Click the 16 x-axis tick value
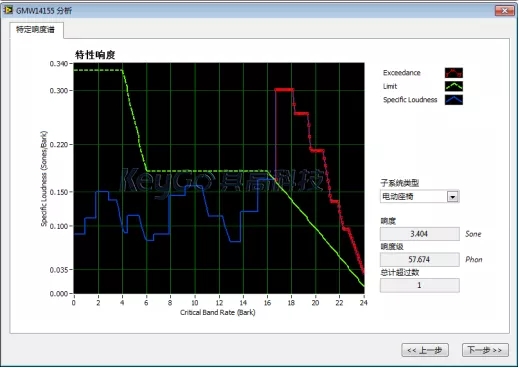Image resolution: width=519 pixels, height=368 pixels. [x=267, y=302]
